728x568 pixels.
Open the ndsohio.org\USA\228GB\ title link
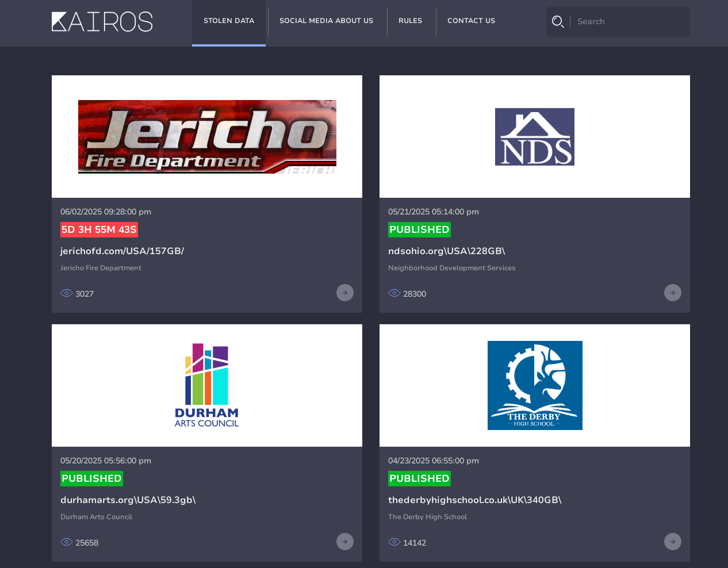447,251
